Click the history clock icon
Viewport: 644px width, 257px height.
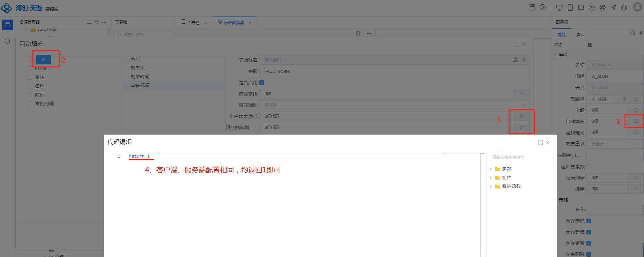(592, 8)
